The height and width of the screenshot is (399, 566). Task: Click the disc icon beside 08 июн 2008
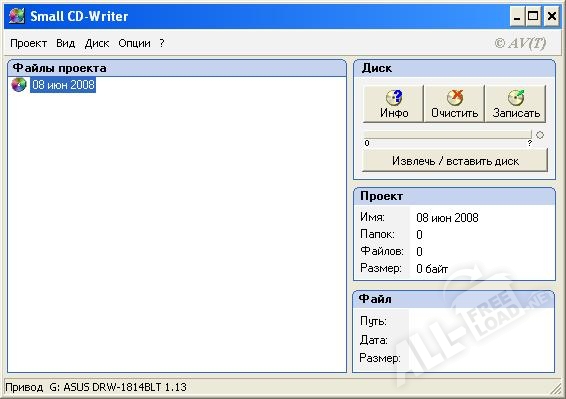(x=19, y=85)
